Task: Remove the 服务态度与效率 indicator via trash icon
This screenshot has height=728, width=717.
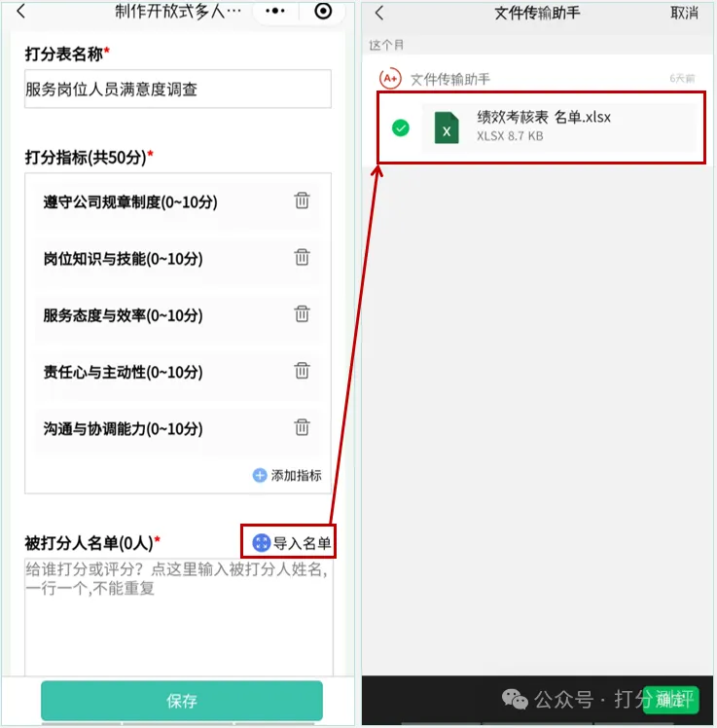Action: pyautogui.click(x=302, y=313)
